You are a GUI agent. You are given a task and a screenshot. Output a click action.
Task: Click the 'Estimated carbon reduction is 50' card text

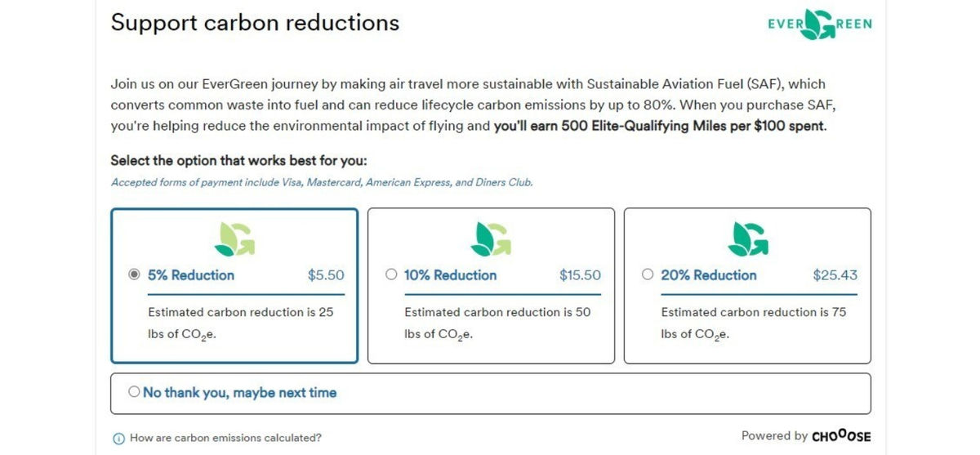pyautogui.click(x=497, y=312)
